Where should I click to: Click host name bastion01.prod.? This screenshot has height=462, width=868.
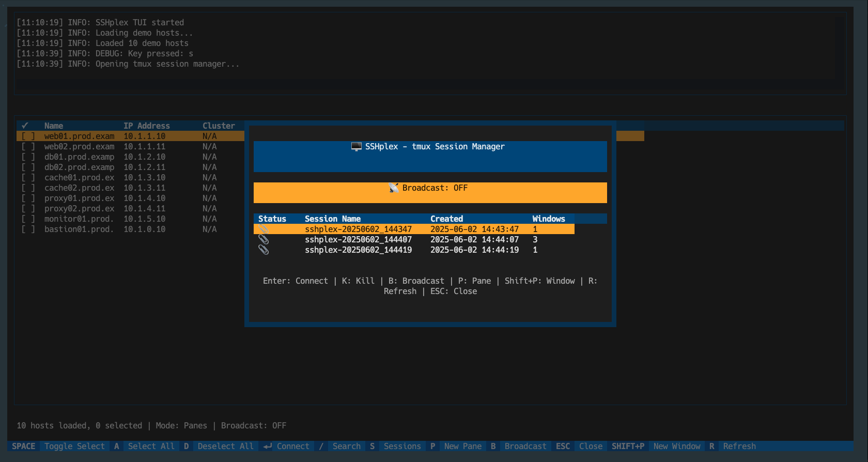pyautogui.click(x=80, y=229)
